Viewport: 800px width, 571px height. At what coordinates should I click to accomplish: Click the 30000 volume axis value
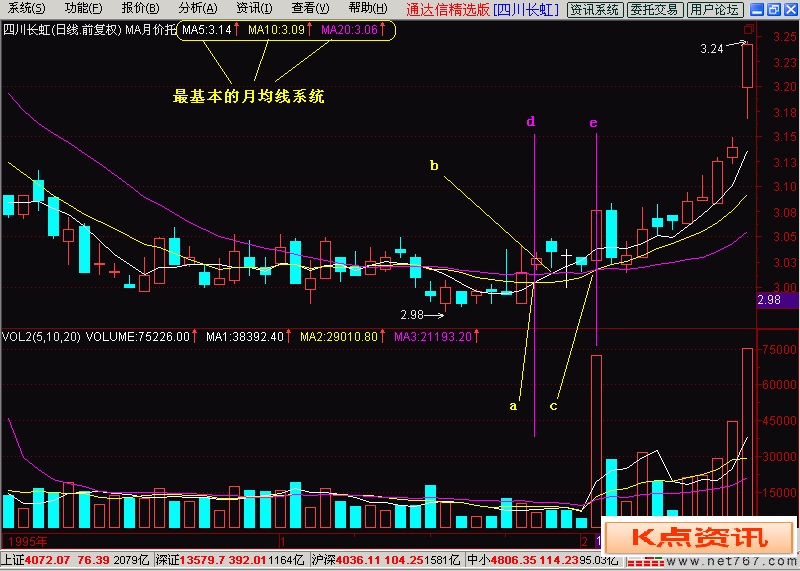pyautogui.click(x=779, y=457)
